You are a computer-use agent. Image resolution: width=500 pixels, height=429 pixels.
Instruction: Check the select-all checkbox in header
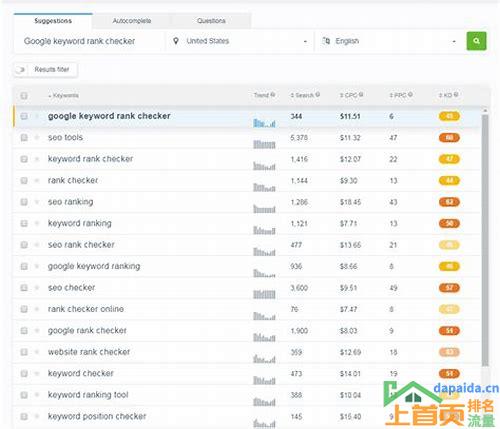[x=24, y=96]
